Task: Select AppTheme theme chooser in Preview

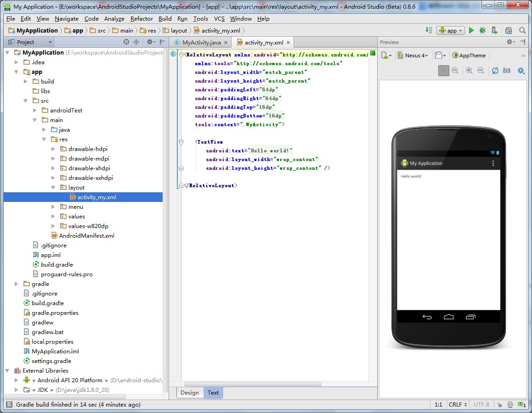Action: (x=469, y=56)
